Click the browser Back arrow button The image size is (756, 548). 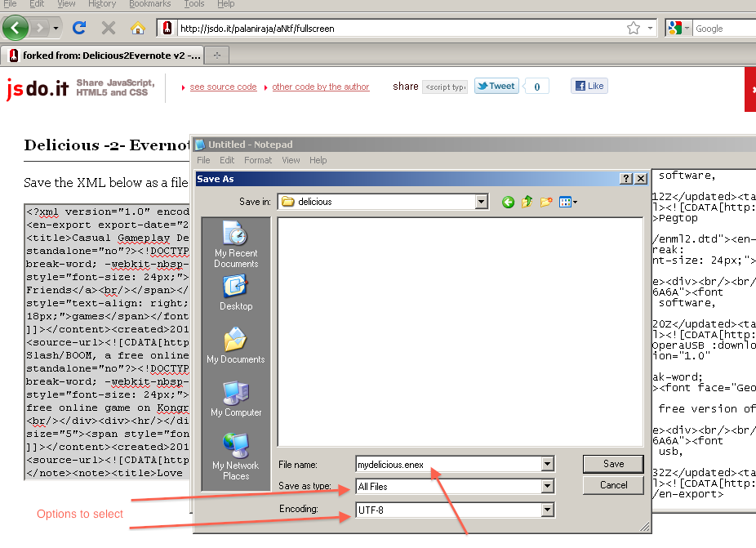[16, 28]
